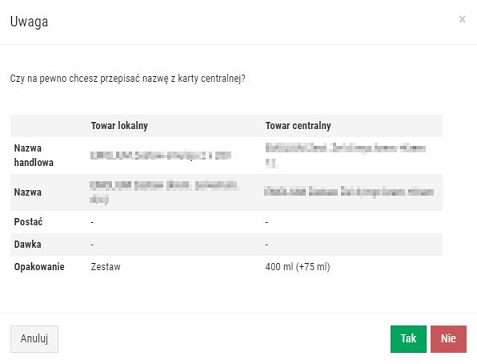Cancel the dialog using Anuluj
The height and width of the screenshot is (364, 477).
point(34,339)
